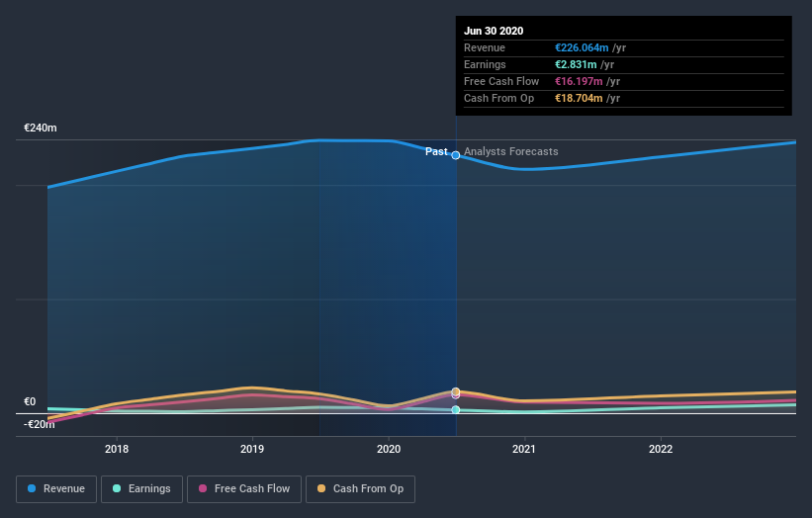812x518 pixels.
Task: Click the 2019 x-axis label
Action: (252, 449)
